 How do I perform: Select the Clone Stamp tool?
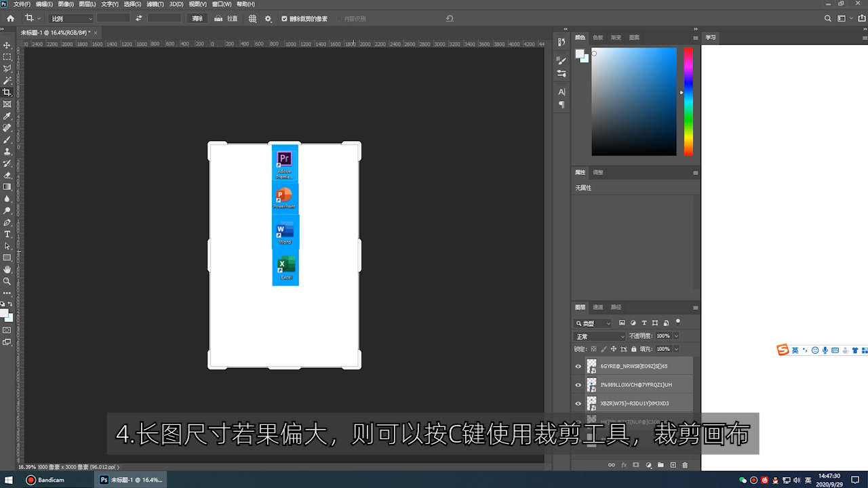coord(7,151)
